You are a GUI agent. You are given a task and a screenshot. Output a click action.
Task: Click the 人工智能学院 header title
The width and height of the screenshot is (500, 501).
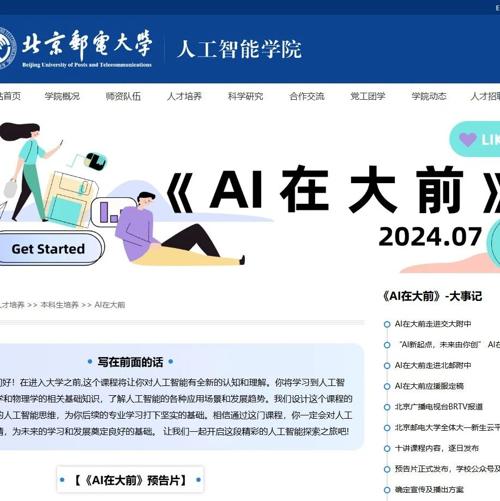239,49
